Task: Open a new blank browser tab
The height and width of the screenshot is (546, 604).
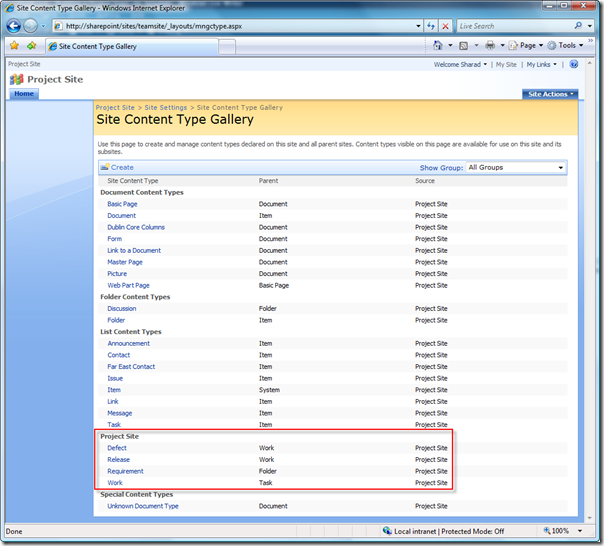Action: [x=227, y=47]
